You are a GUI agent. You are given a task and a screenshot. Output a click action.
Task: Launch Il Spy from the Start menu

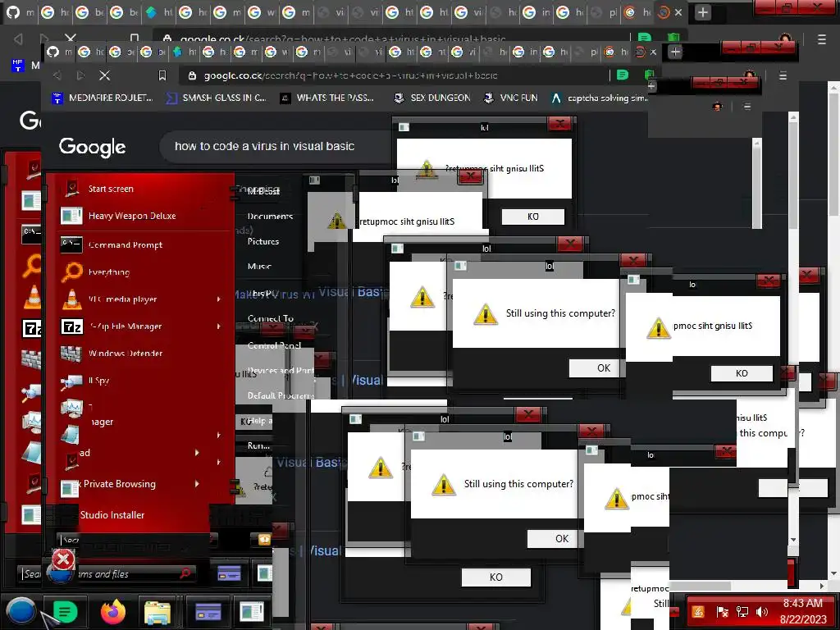tap(140, 381)
